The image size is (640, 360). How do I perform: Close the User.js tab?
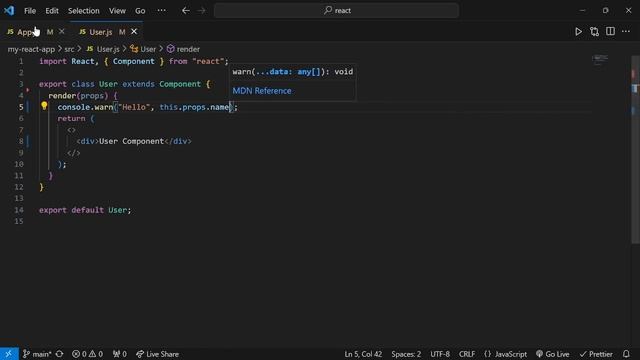(x=134, y=31)
